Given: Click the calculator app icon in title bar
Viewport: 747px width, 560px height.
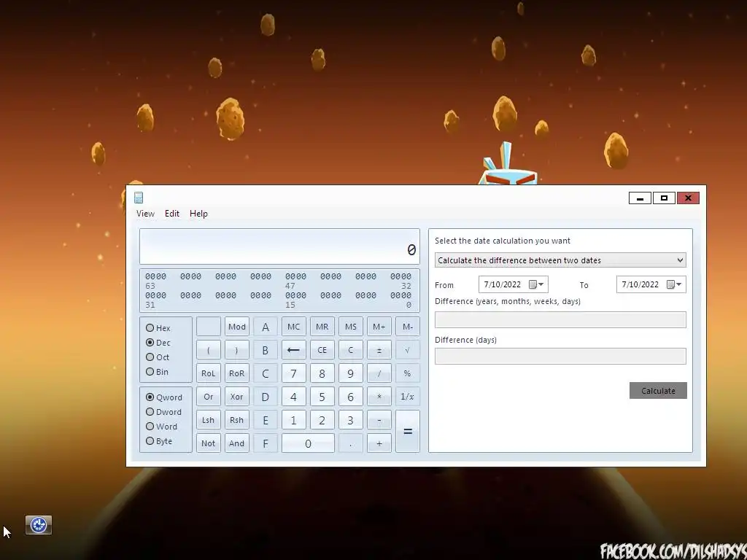Looking at the screenshot, I should coord(139,198).
